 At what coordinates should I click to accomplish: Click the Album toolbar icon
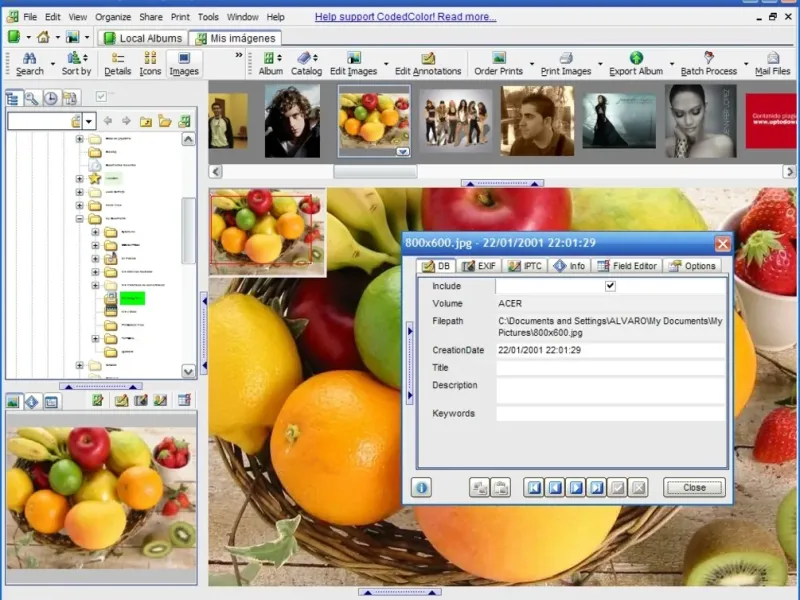click(270, 64)
